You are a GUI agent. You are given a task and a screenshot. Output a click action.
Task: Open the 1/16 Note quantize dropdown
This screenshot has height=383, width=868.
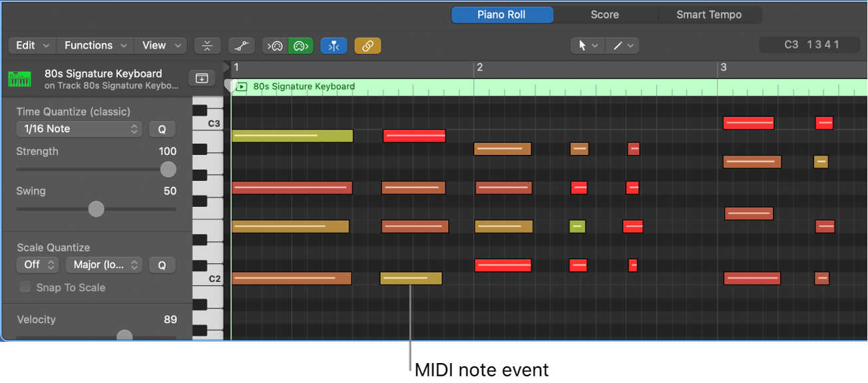[78, 129]
